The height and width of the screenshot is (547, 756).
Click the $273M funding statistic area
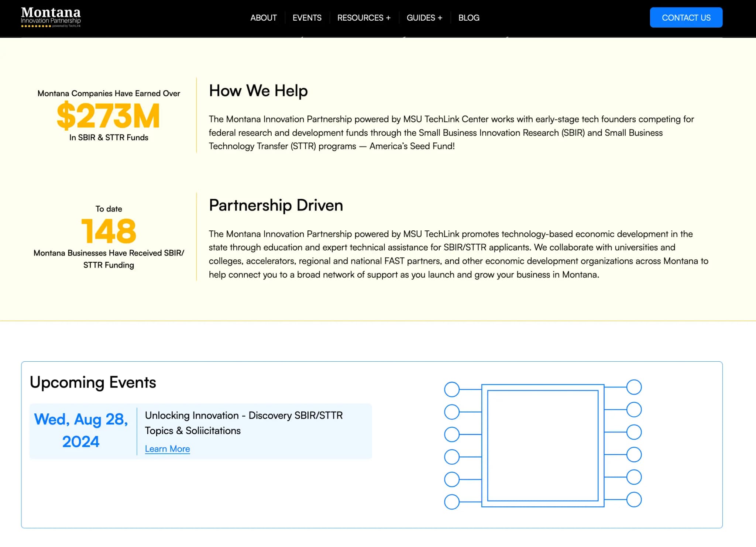[109, 115]
